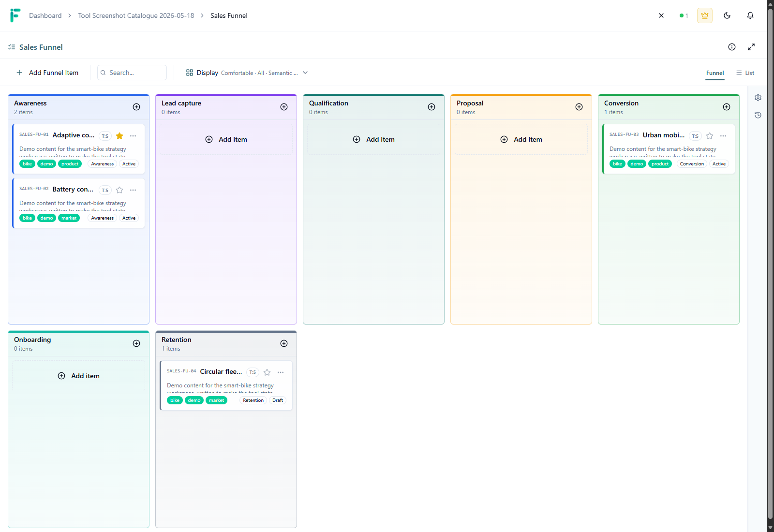Image resolution: width=774 pixels, height=532 pixels.
Task: Star the Battery con... card
Action: (119, 190)
